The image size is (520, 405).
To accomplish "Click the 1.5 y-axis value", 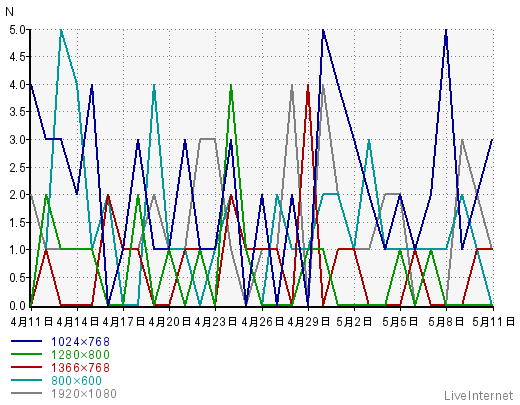I will 17,222.
